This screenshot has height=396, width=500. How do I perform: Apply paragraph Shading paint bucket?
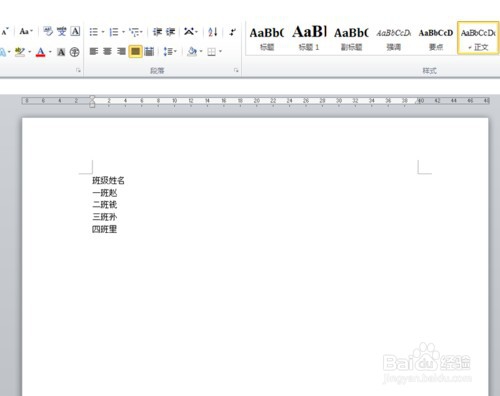pyautogui.click(x=192, y=52)
